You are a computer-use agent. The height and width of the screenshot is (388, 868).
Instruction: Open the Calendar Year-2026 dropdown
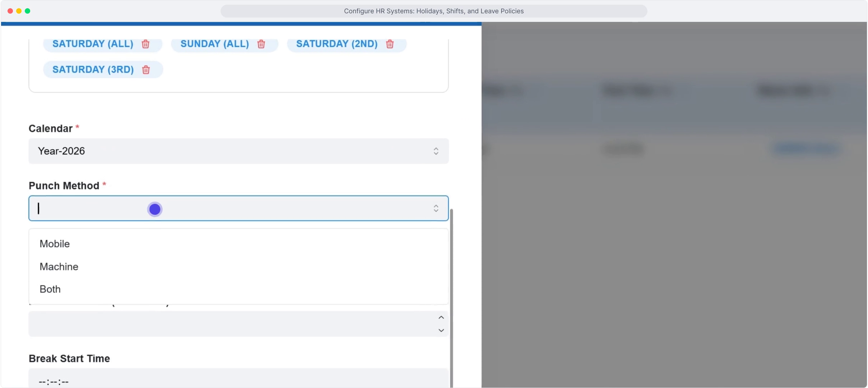coord(239,151)
